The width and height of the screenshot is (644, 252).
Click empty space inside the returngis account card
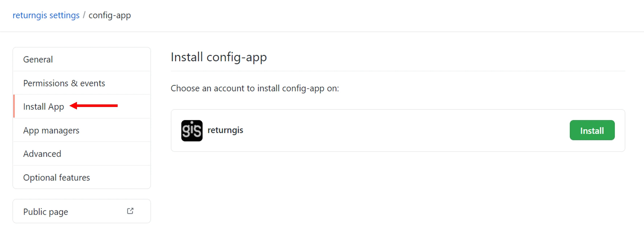400,130
